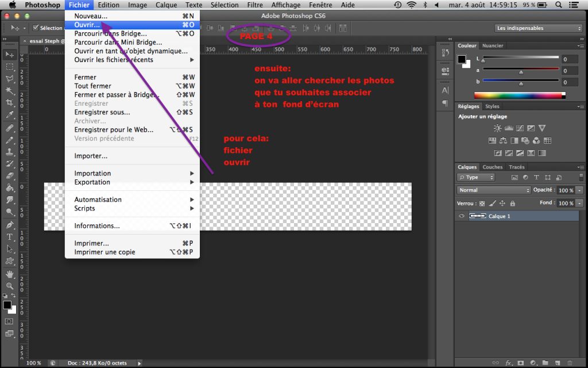
Task: Toggle type layer filter
Action: coord(537,177)
